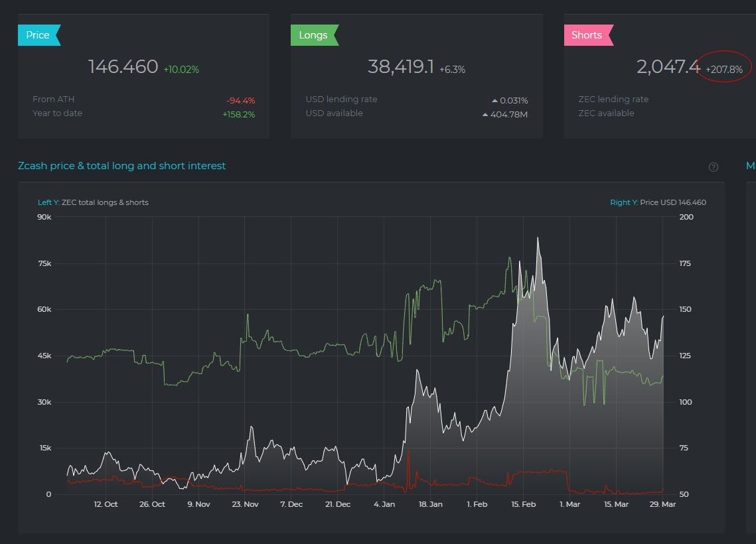Click the 100 right price axis label
Image resolution: width=756 pixels, height=544 pixels.
point(685,402)
